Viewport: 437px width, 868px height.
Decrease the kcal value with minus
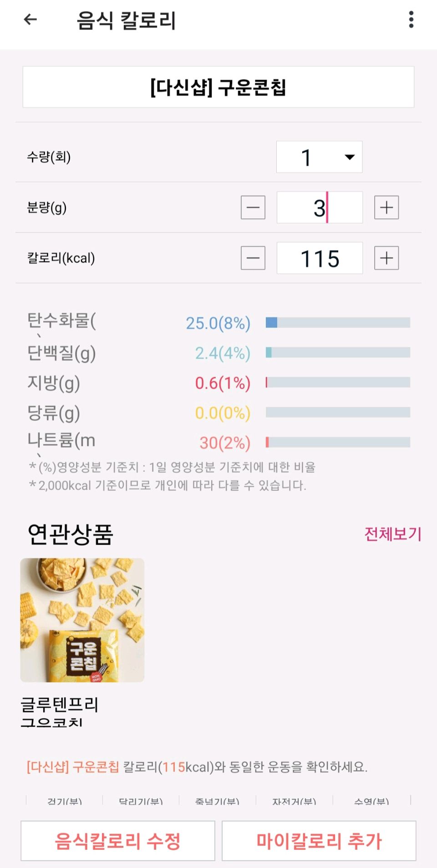253,258
